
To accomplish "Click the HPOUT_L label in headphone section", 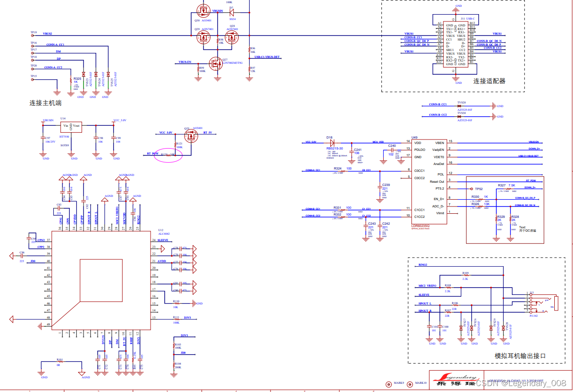I will pyautogui.click(x=425, y=303).
